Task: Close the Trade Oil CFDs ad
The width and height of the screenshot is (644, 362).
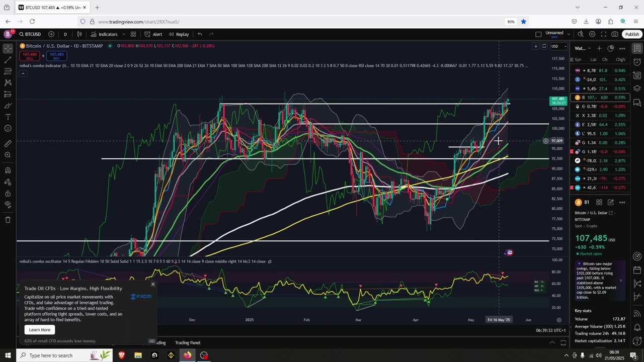Action: coord(153,284)
